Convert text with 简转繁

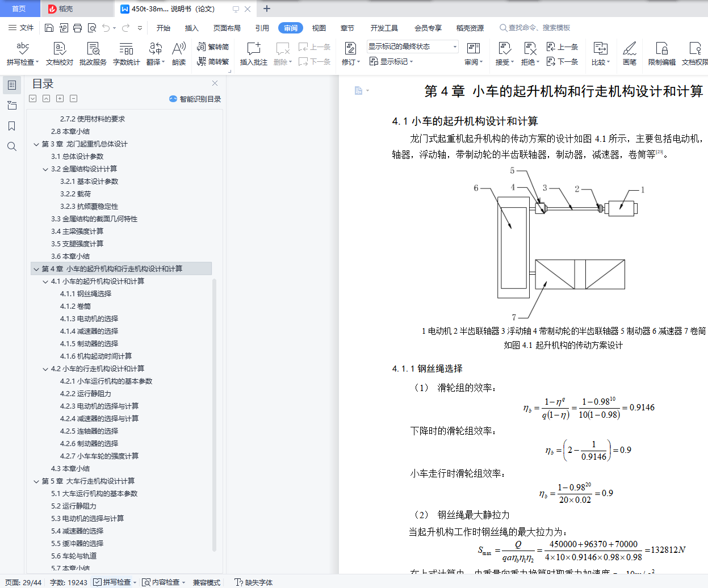click(213, 61)
